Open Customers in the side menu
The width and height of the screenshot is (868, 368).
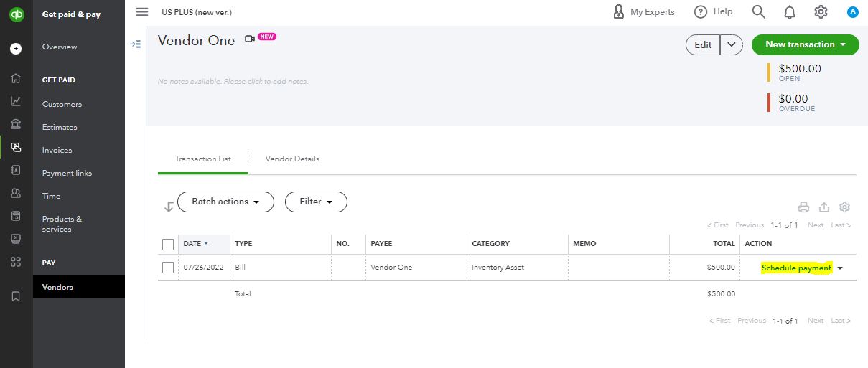coord(62,104)
